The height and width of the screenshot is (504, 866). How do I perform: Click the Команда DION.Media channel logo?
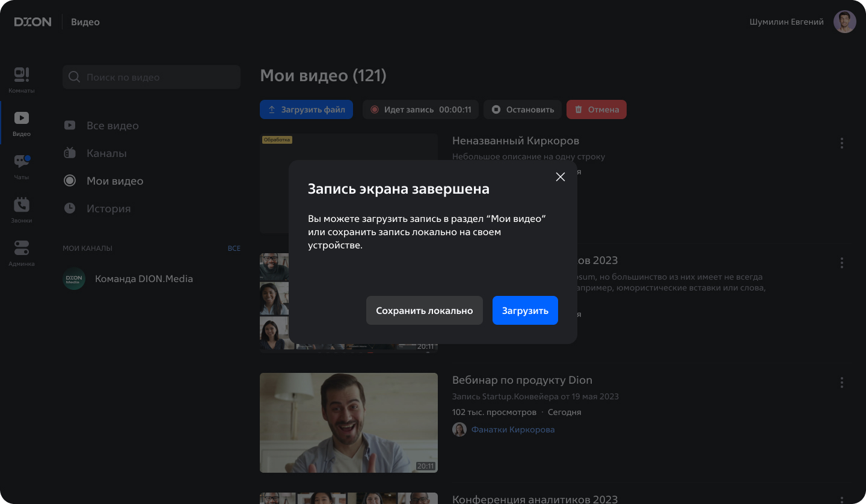click(75, 279)
